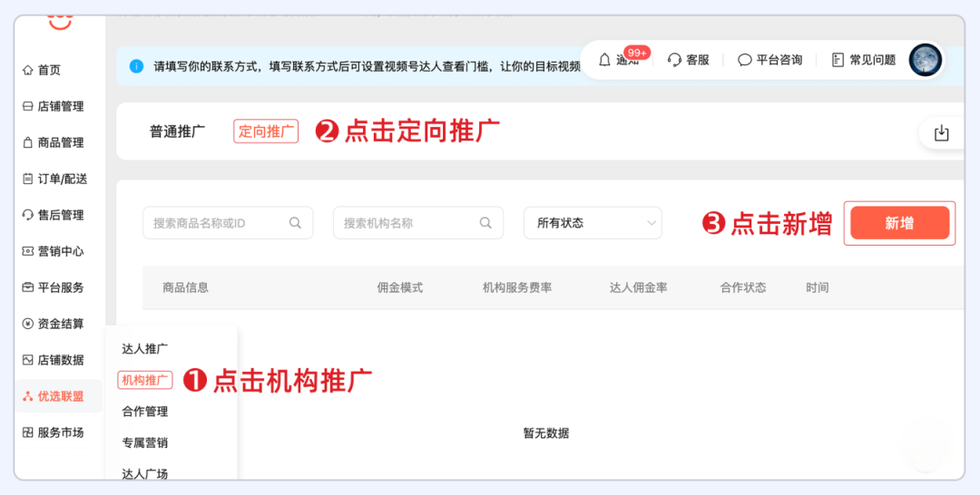Open 优选联盟 in the sidebar
This screenshot has width=980, height=495.
[x=60, y=396]
